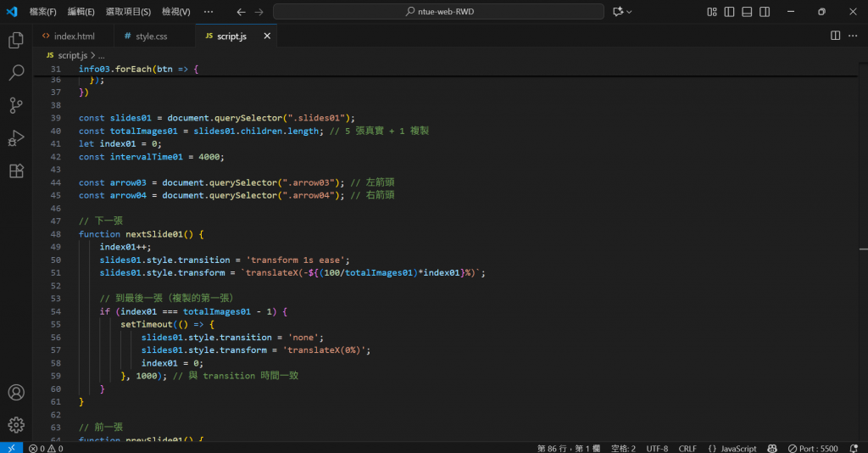The image size is (868, 453).
Task: Open the Explorer view in activity bar
Action: coord(16,40)
